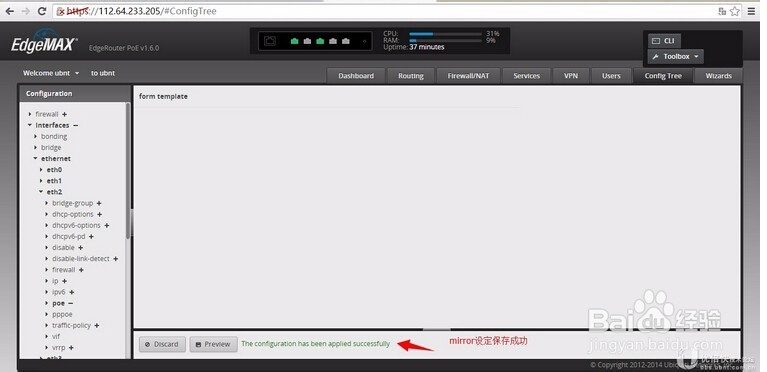This screenshot has width=767, height=372.
Task: Switch to the Routing tab
Action: click(410, 76)
